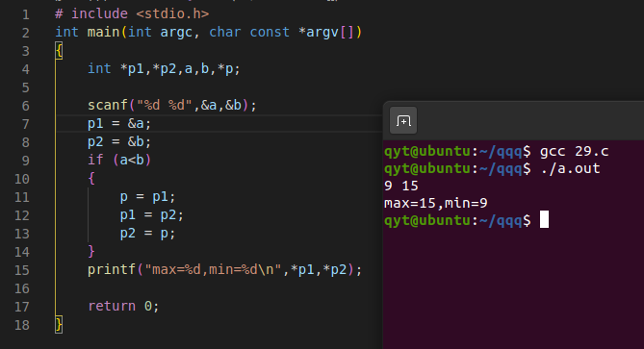Click the 'p2 = p;' assignment line
Image resolution: width=644 pixels, height=349 pixels.
pos(147,234)
